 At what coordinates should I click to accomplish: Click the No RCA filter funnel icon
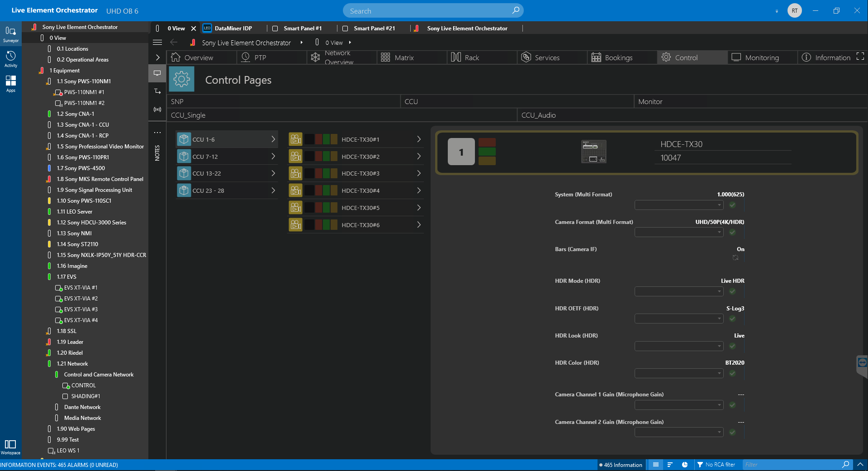pos(700,465)
